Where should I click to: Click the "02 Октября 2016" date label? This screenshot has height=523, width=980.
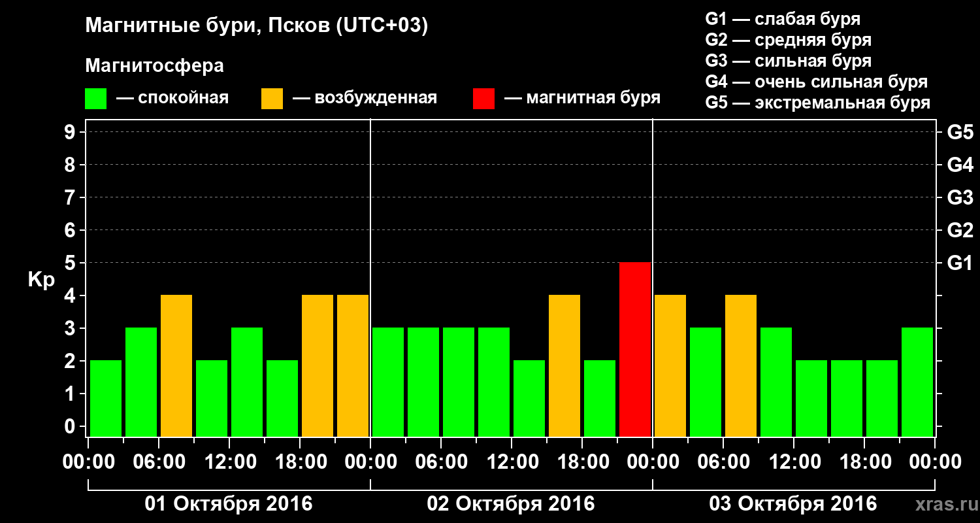tap(511, 504)
